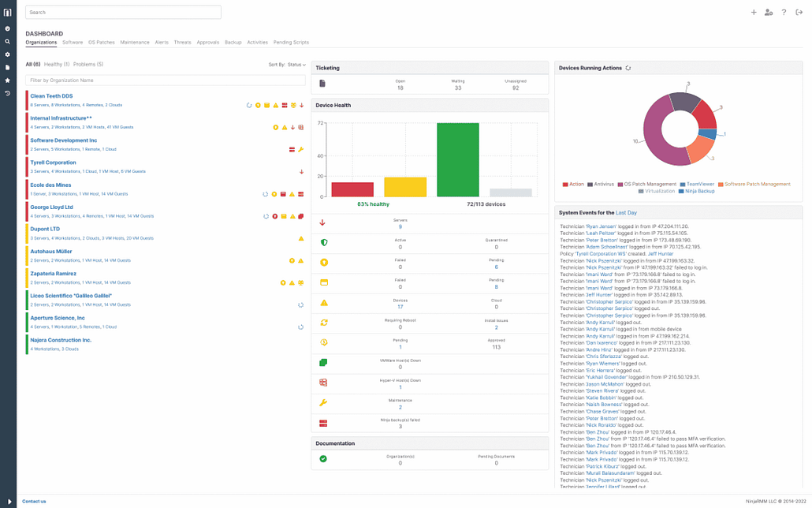Click the red download arrow beside Tyrell Corporation
Screen dimensions: 812x508
coord(301,171)
